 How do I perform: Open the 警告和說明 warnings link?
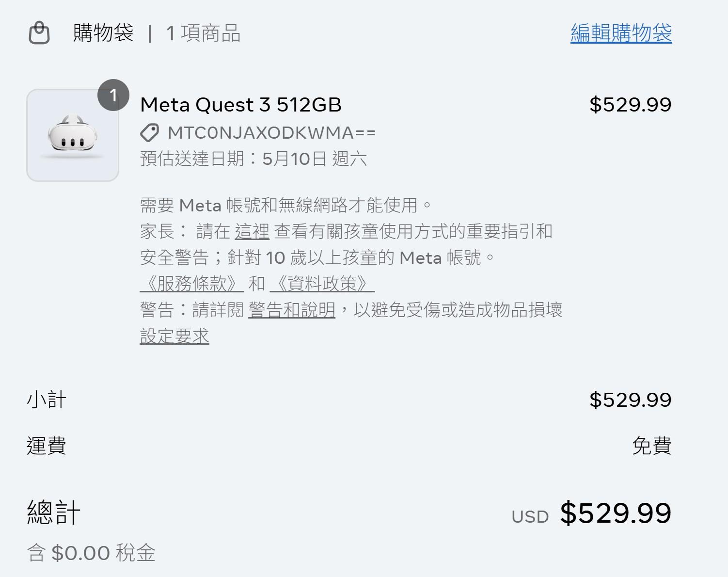point(292,309)
